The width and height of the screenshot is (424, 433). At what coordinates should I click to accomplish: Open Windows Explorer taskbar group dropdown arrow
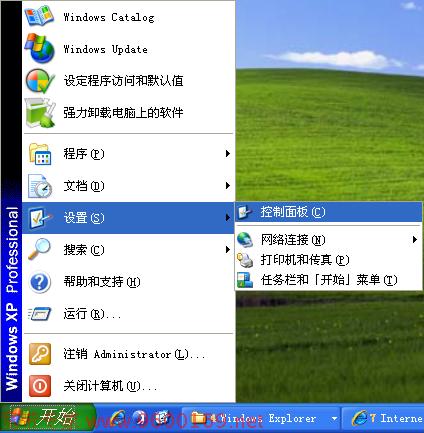(x=334, y=418)
